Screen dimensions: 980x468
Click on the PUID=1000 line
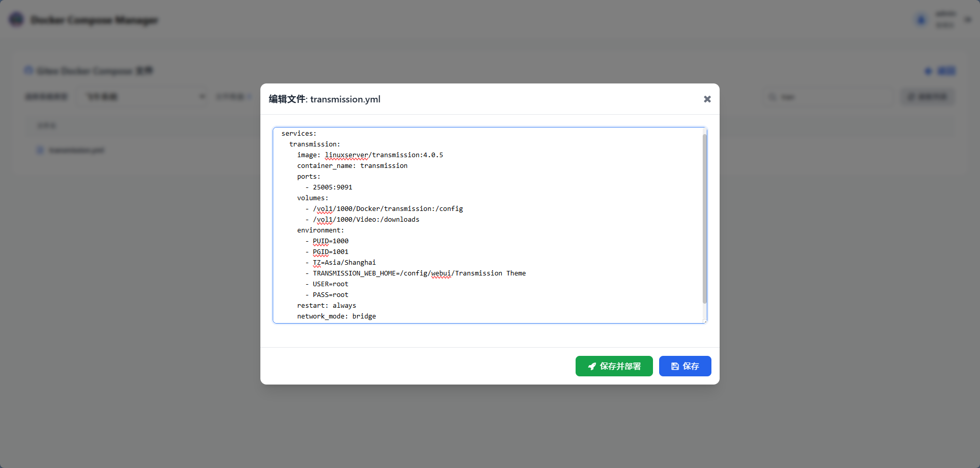click(x=330, y=241)
